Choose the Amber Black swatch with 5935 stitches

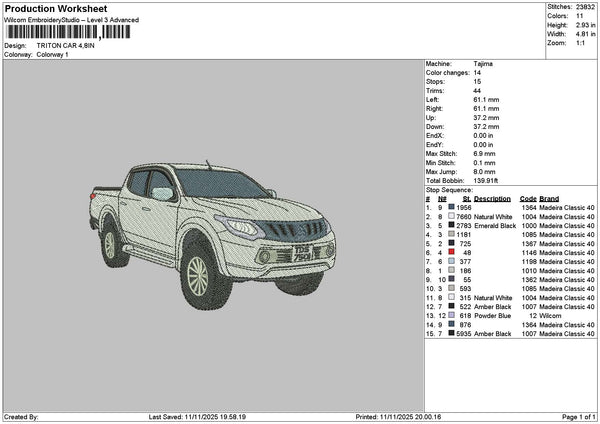(452, 333)
